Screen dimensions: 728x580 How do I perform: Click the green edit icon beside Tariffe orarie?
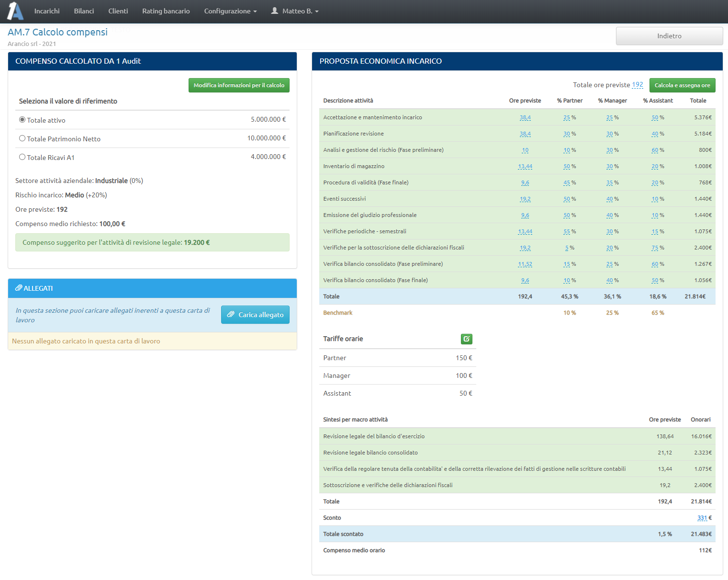pyautogui.click(x=466, y=339)
